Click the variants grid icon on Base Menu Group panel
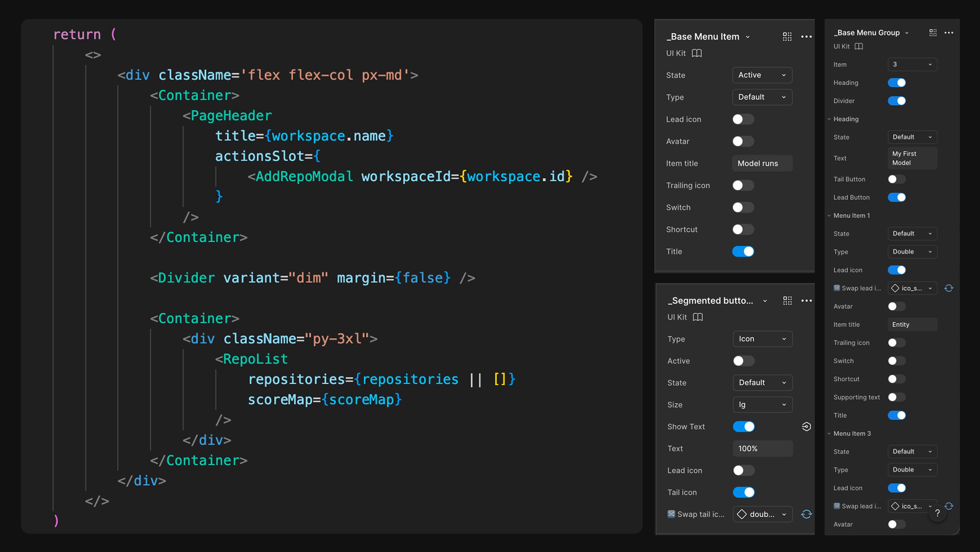 pyautogui.click(x=932, y=32)
